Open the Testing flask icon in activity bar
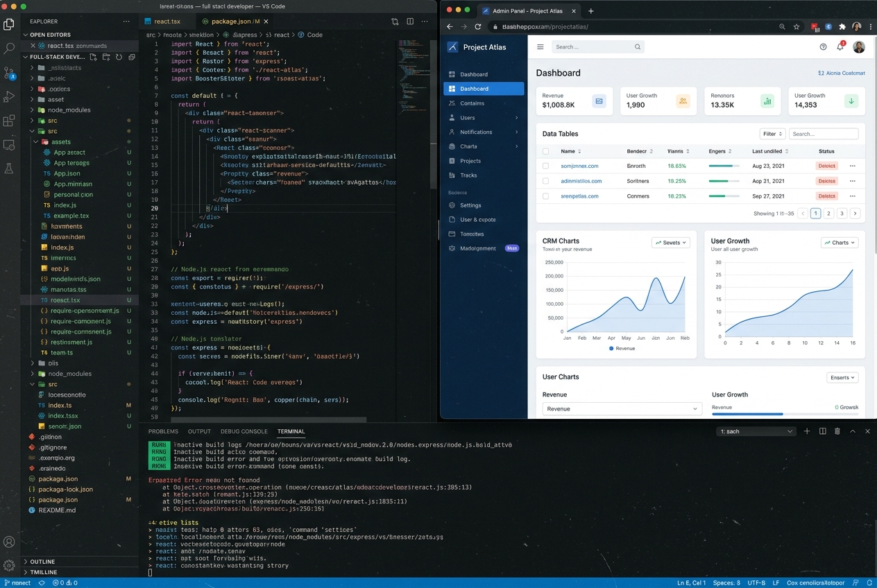This screenshot has width=877, height=588. [x=9, y=168]
